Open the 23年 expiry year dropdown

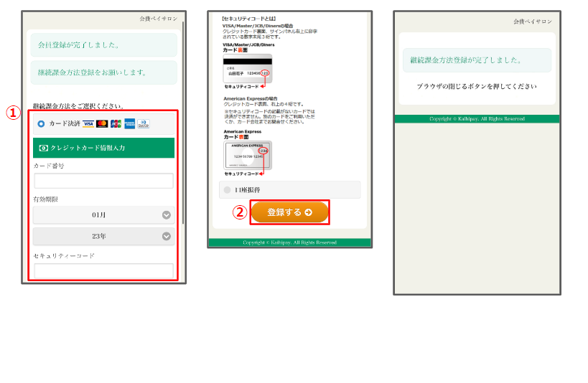98,236
